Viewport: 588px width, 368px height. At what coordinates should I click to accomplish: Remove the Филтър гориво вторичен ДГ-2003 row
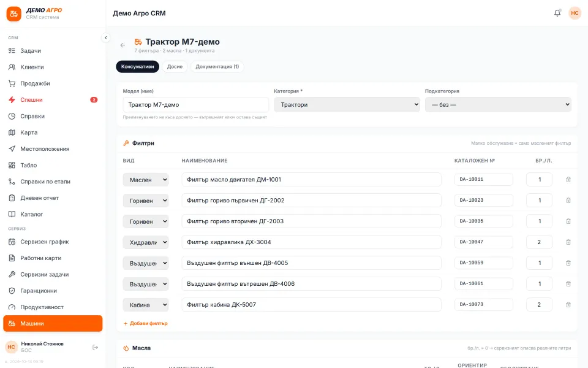(568, 221)
